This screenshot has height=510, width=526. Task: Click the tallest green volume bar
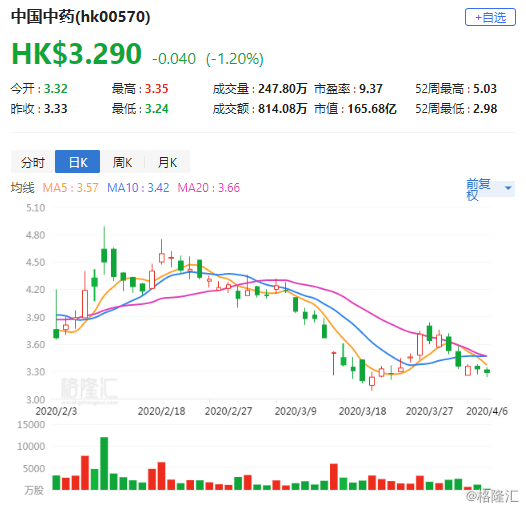click(104, 463)
